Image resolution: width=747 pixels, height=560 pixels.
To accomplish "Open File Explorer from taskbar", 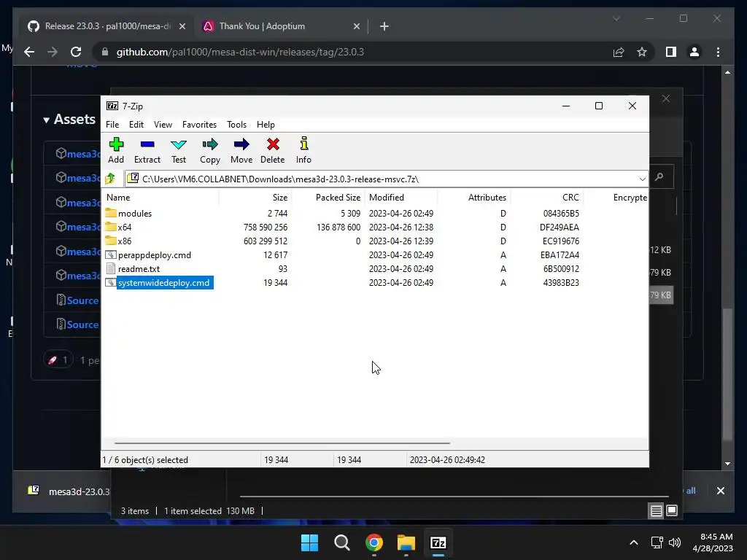I will point(406,542).
